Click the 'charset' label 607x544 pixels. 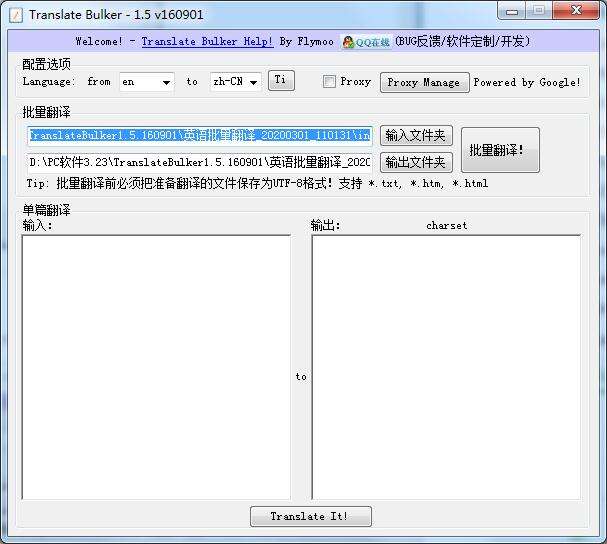(447, 225)
